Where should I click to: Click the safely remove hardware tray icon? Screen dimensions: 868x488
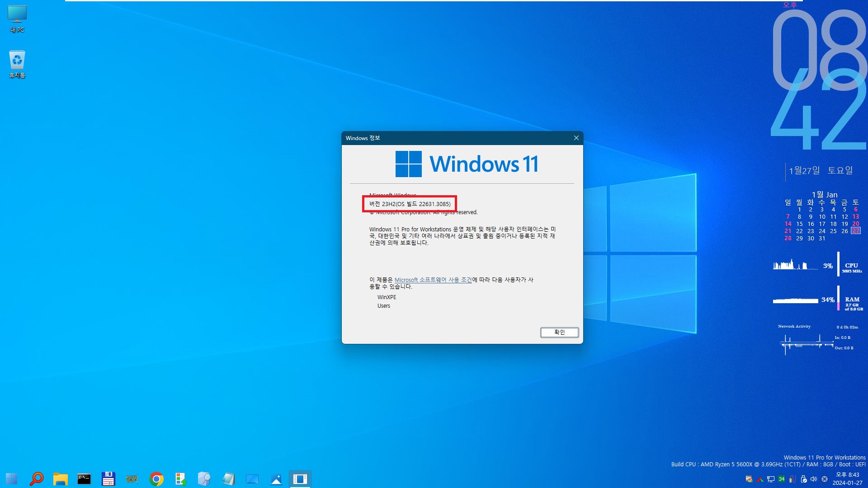click(803, 479)
